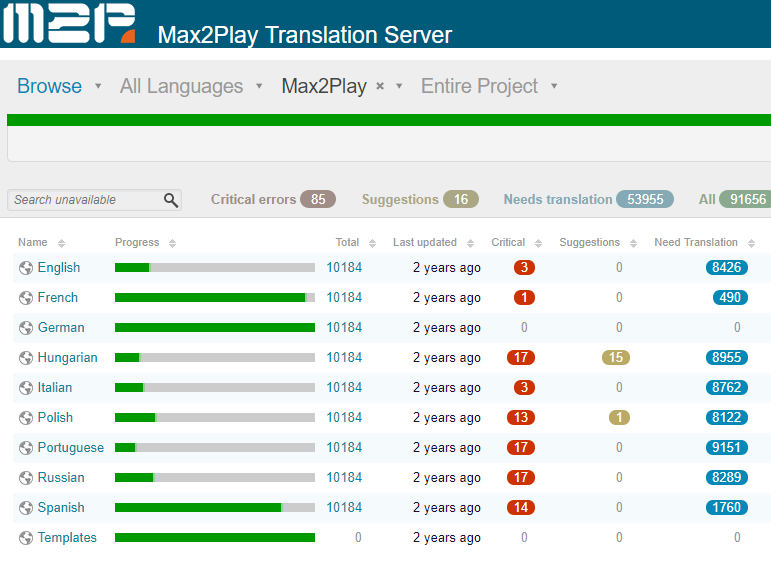The height and width of the screenshot is (565, 771).
Task: Click the Spanish progress bar
Action: (x=215, y=507)
